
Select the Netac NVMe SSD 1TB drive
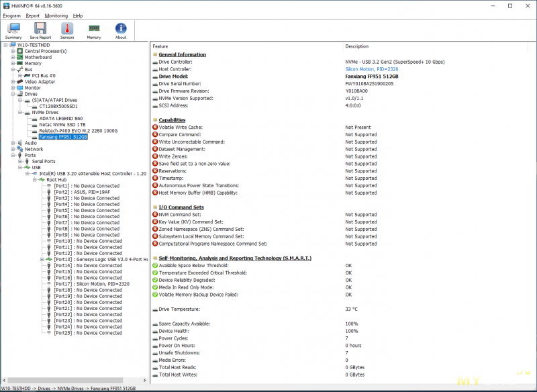[62, 125]
